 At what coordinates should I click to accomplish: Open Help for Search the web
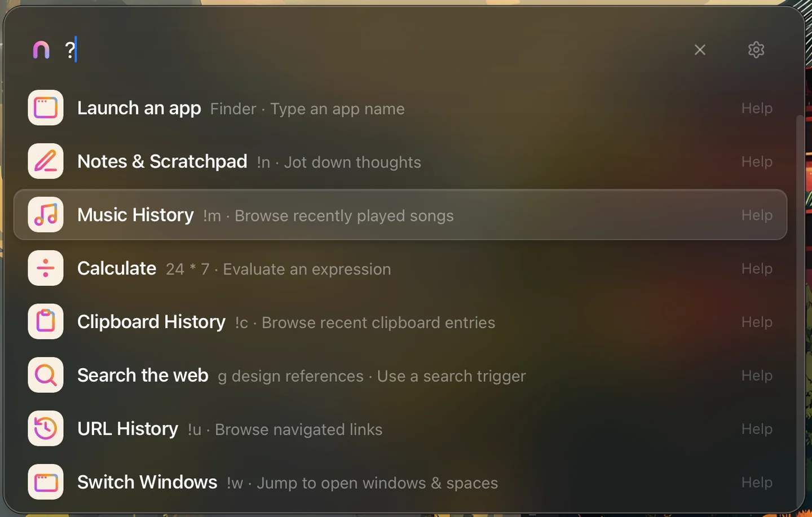click(x=757, y=375)
